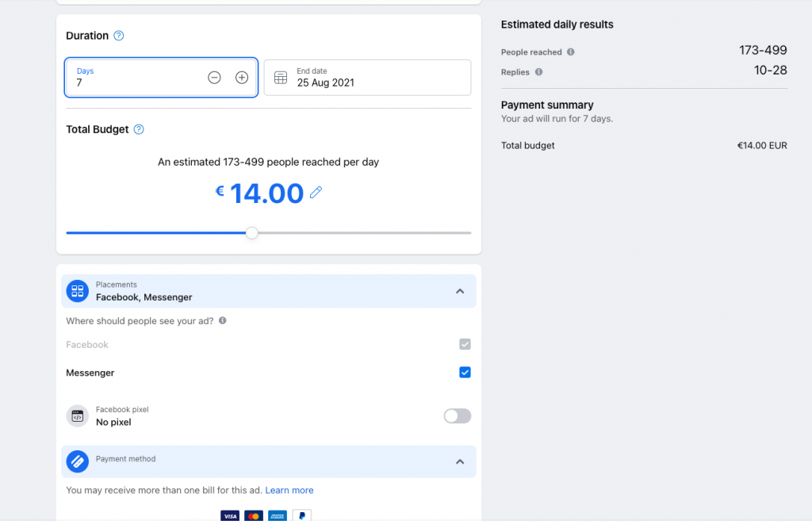Screen dimensions: 812x524
Task: Click the Payment method card icon
Action: pyautogui.click(x=78, y=461)
